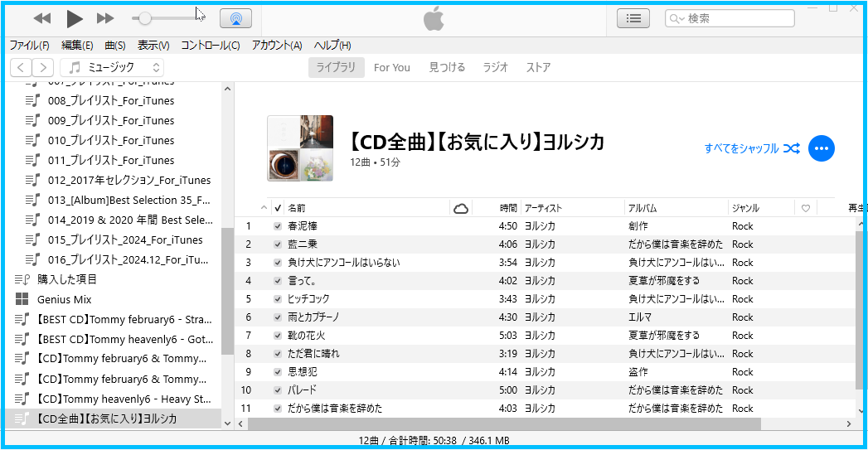868x450 pixels.
Task: Uncheck the checkbox for パレード
Action: (x=278, y=390)
